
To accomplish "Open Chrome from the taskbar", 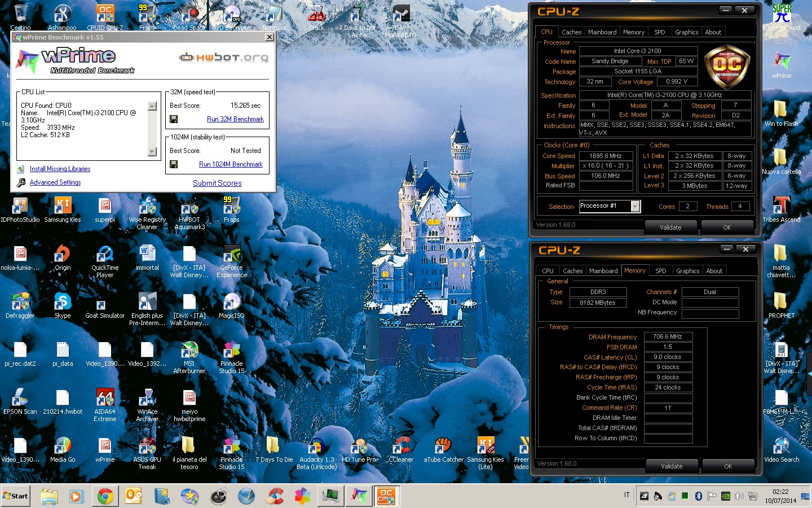I will click(105, 496).
